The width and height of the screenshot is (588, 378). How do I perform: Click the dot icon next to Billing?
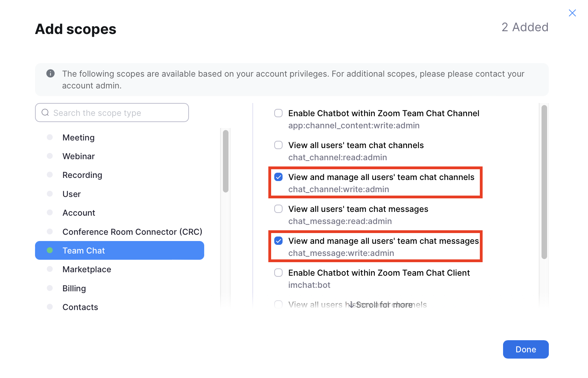tap(50, 288)
